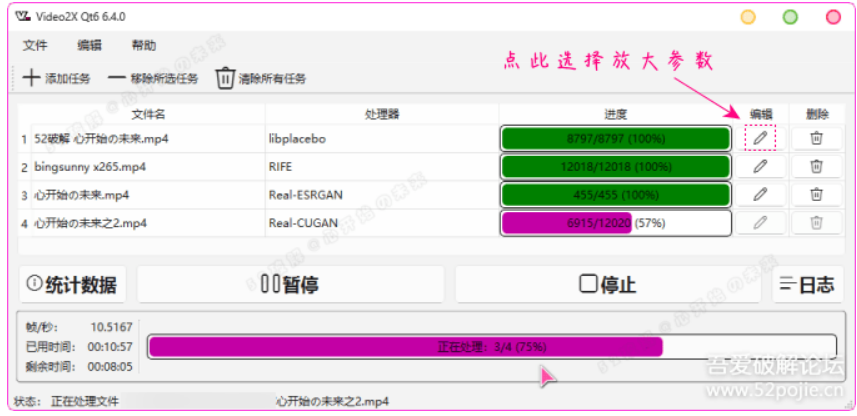Edit the RIFE task with pencil icon
857x416 pixels.
pyautogui.click(x=760, y=166)
